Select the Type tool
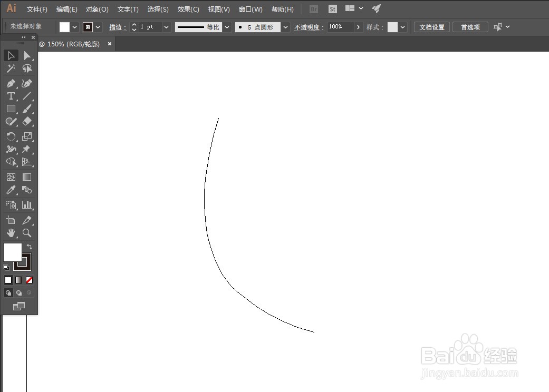The width and height of the screenshot is (549, 392). point(11,96)
